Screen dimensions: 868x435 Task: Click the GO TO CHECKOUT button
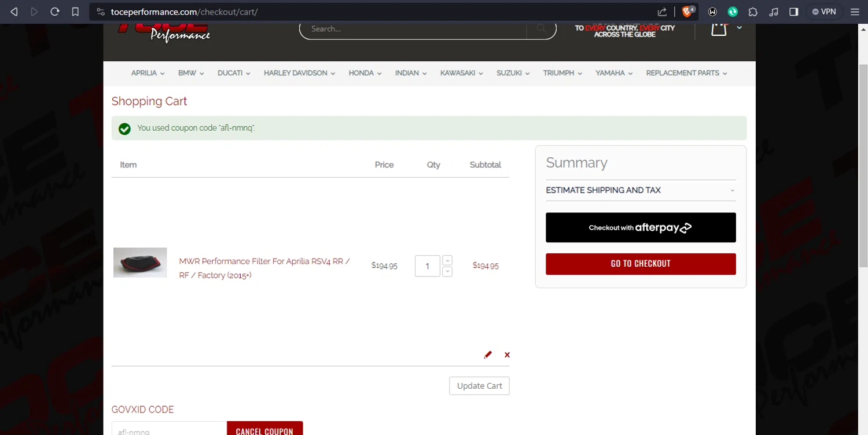[641, 264]
